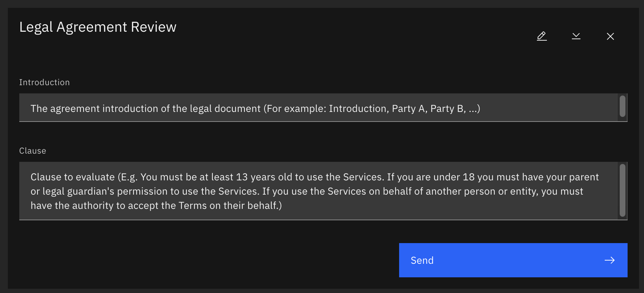Image resolution: width=644 pixels, height=293 pixels.
Task: Close the Legal Agreement Review dialog
Action: tap(610, 36)
